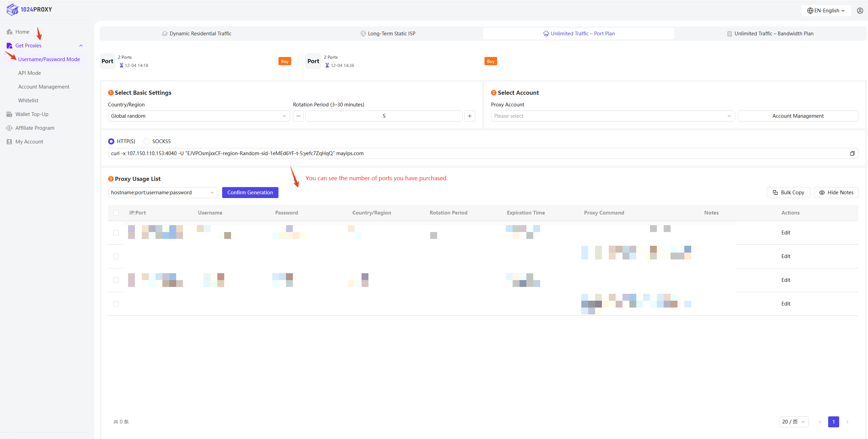This screenshot has height=439, width=868.
Task: Increase rotation period with plus button
Action: point(469,116)
